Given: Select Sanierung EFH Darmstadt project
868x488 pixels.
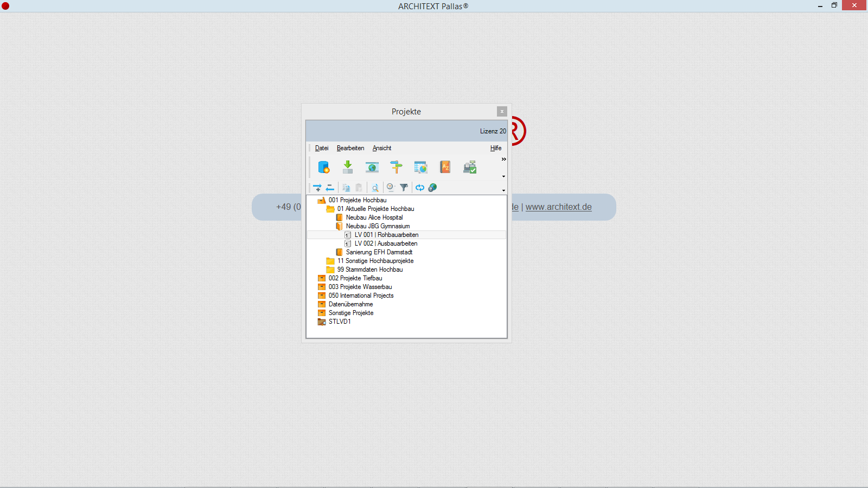Looking at the screenshot, I should 379,252.
